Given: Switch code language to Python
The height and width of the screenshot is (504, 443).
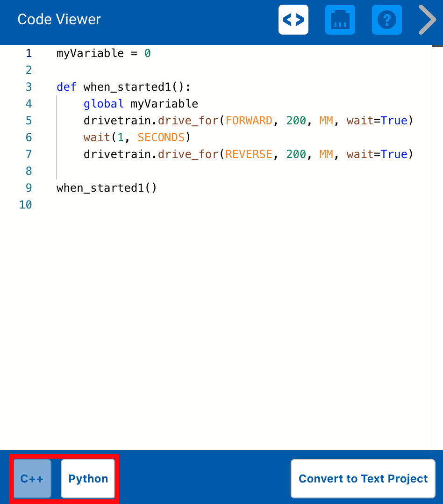Looking at the screenshot, I should click(x=88, y=478).
